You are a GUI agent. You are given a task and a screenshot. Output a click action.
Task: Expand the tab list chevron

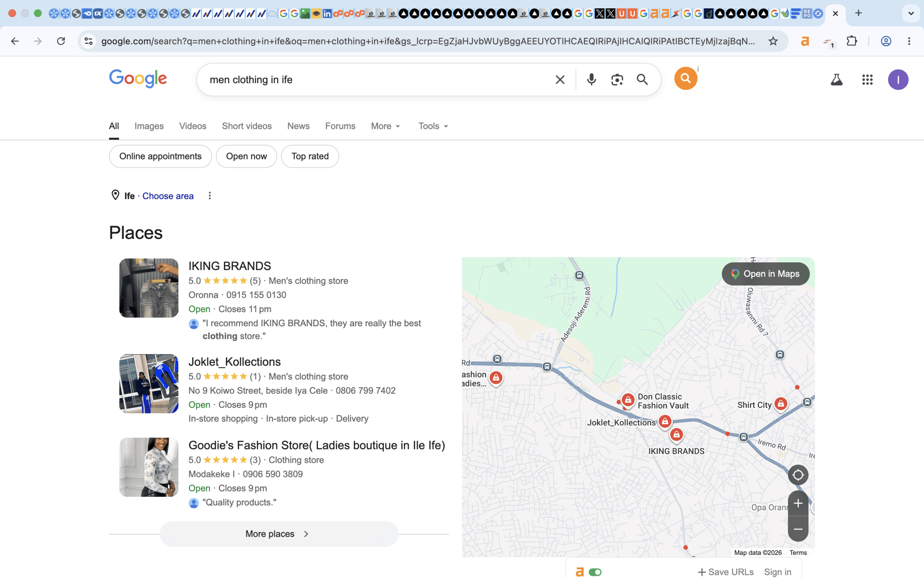click(x=911, y=13)
